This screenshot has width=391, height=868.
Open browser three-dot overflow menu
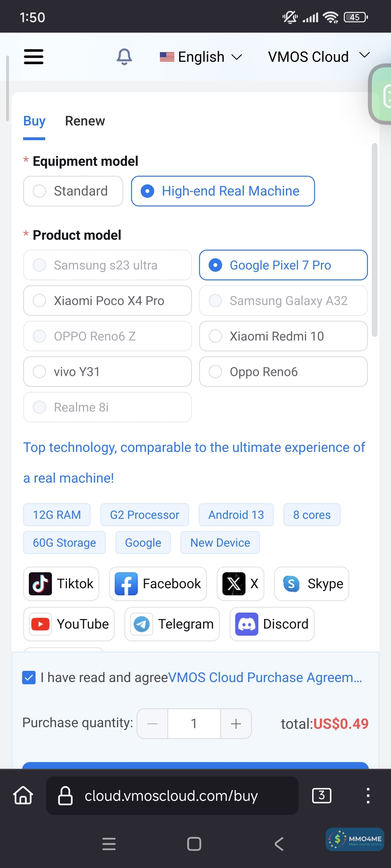[x=368, y=796]
